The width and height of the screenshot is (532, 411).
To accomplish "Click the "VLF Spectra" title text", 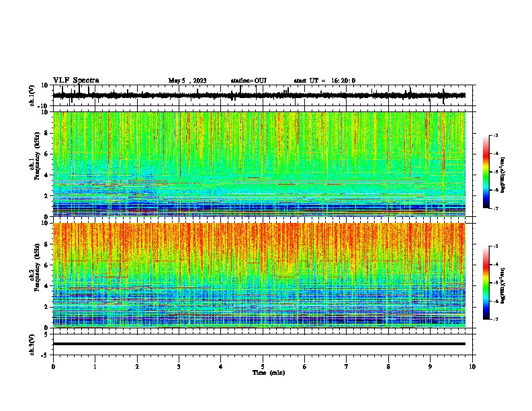I will pyautogui.click(x=76, y=81).
